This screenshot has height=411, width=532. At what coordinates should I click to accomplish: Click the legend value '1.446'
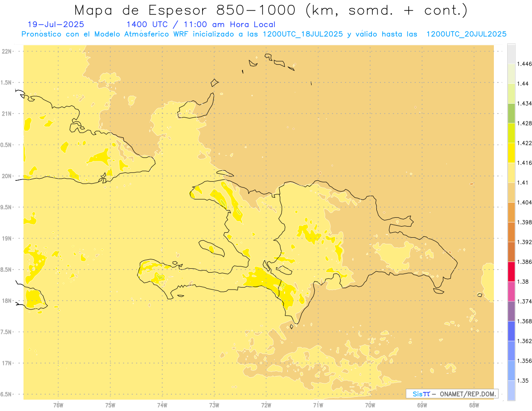[524, 64]
